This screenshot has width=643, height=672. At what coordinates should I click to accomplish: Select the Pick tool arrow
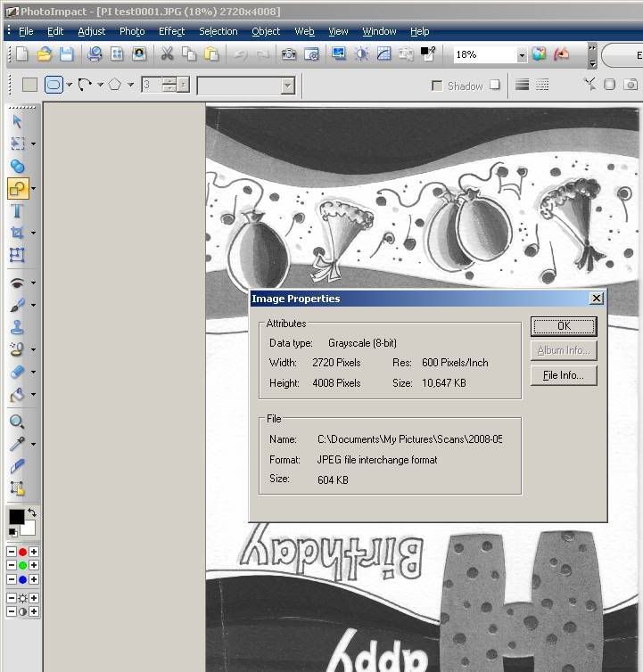(16, 121)
